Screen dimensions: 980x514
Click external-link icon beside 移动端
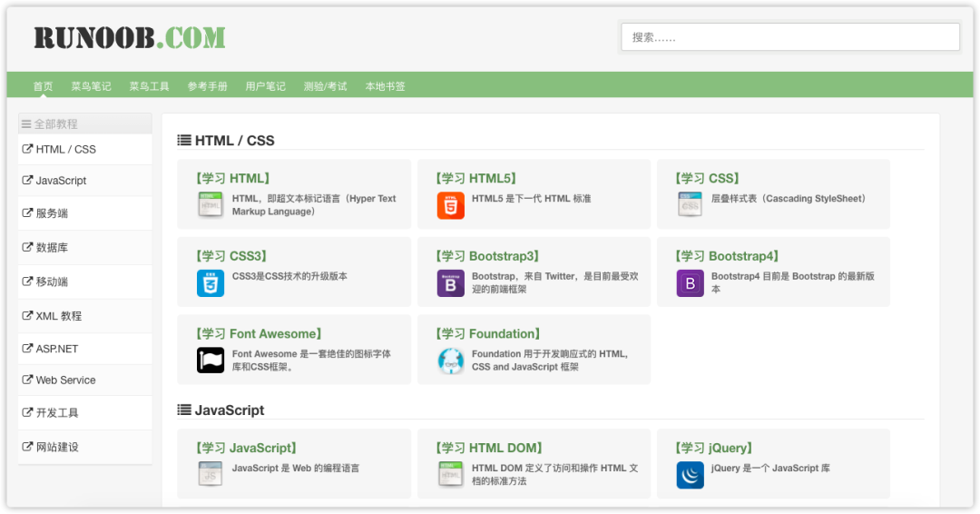(x=27, y=282)
